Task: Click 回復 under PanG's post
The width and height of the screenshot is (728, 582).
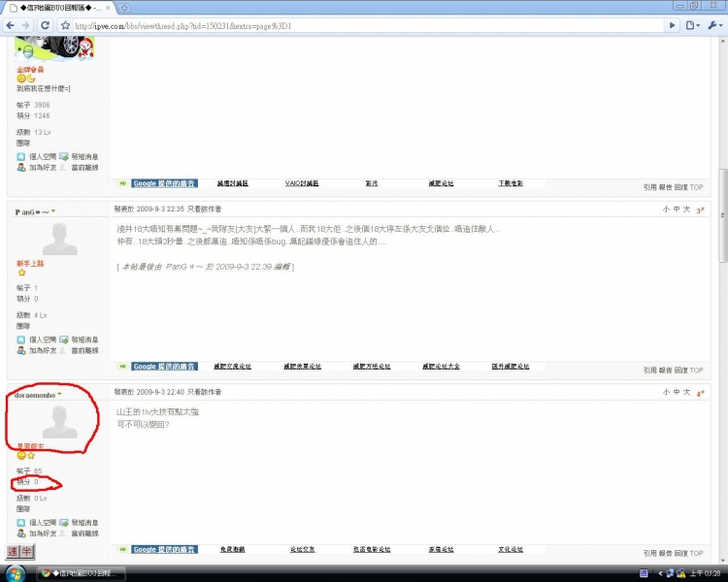Action: pyautogui.click(x=681, y=371)
